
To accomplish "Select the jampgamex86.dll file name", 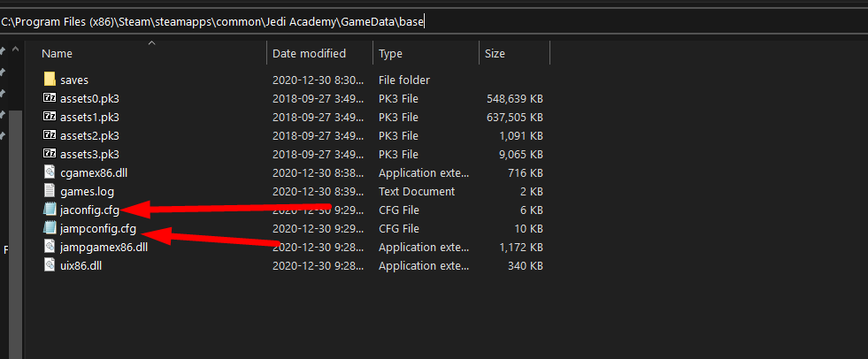I will click(x=104, y=247).
